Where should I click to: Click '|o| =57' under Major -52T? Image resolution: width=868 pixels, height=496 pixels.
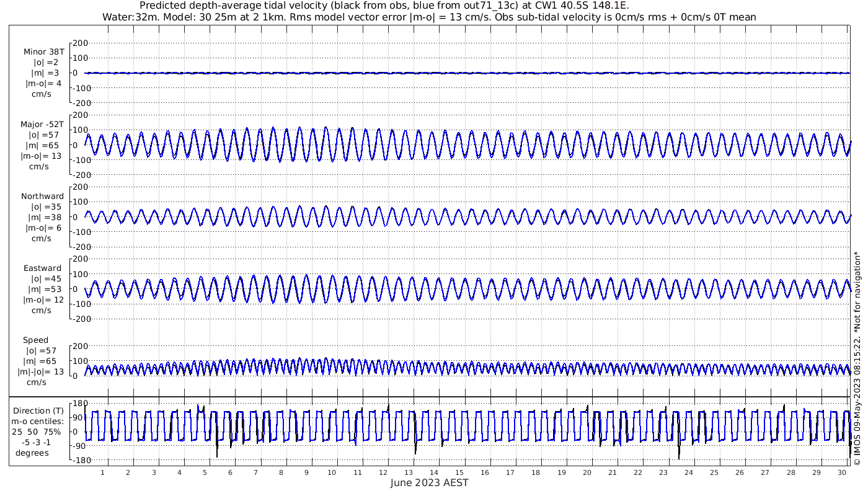coord(43,135)
